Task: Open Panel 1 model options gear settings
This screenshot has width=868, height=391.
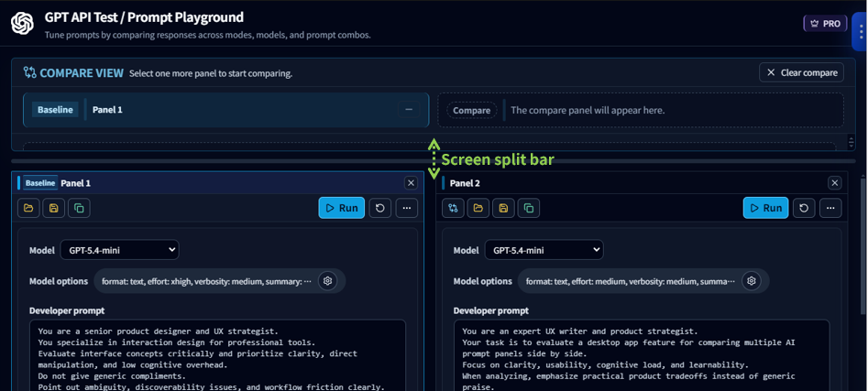Action: (327, 281)
